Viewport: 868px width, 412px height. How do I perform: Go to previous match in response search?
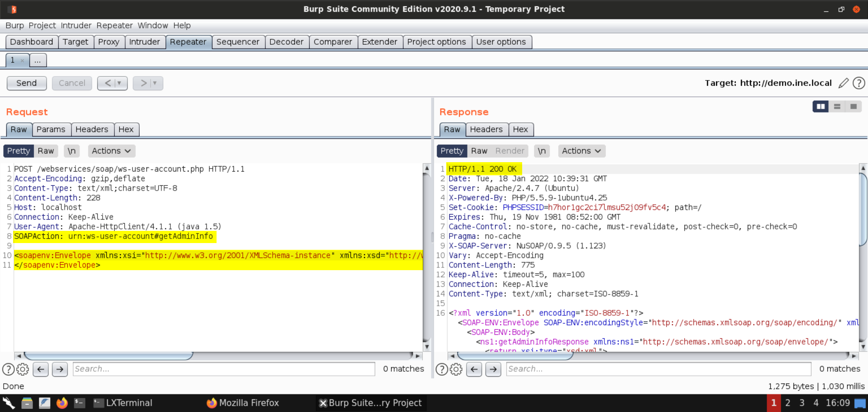pyautogui.click(x=474, y=370)
